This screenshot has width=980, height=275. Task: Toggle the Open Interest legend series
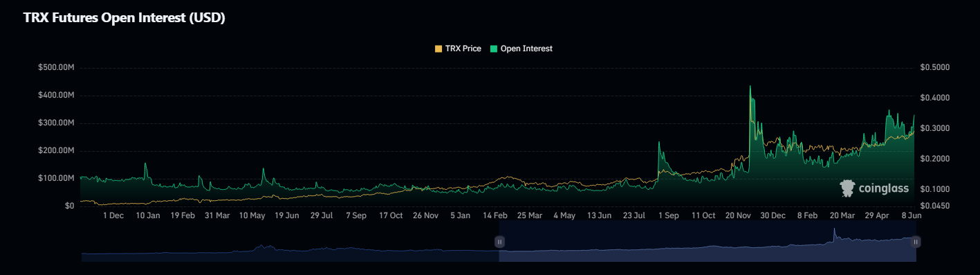pos(521,48)
